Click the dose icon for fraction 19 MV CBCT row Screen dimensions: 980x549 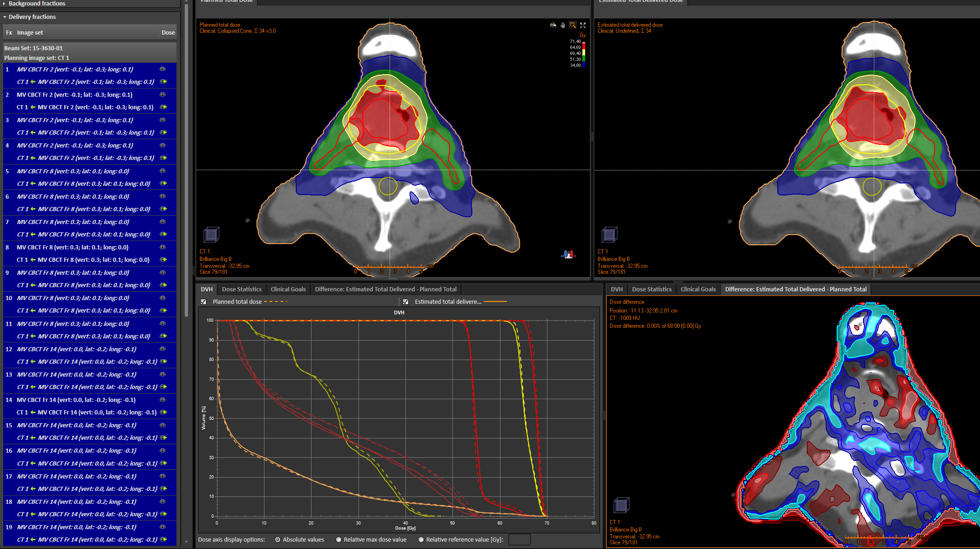coord(163,527)
